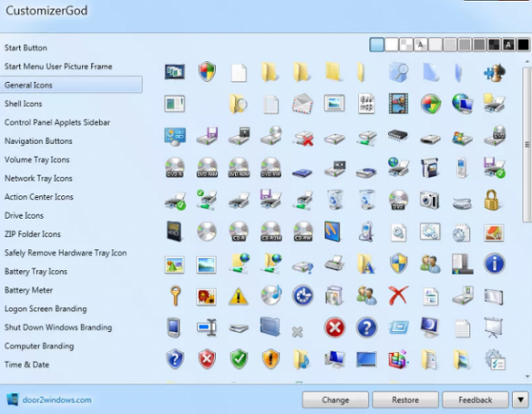Choose the yellow warning triangle icon
The image size is (532, 414).
[239, 296]
